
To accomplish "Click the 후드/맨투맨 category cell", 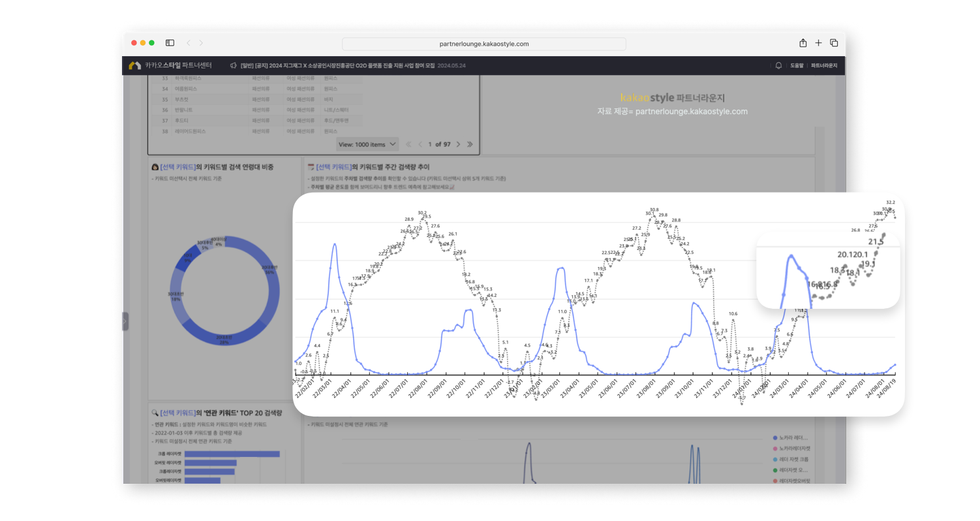I will 336,121.
